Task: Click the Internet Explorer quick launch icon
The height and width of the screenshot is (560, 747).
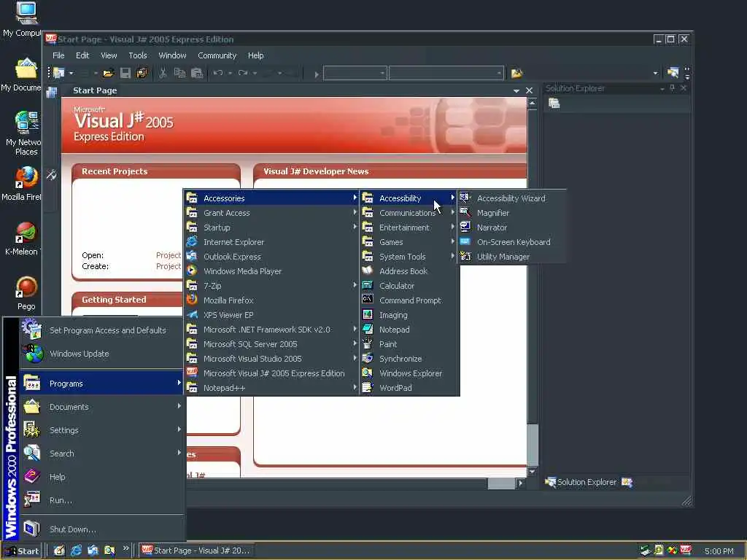Action: [x=76, y=551]
